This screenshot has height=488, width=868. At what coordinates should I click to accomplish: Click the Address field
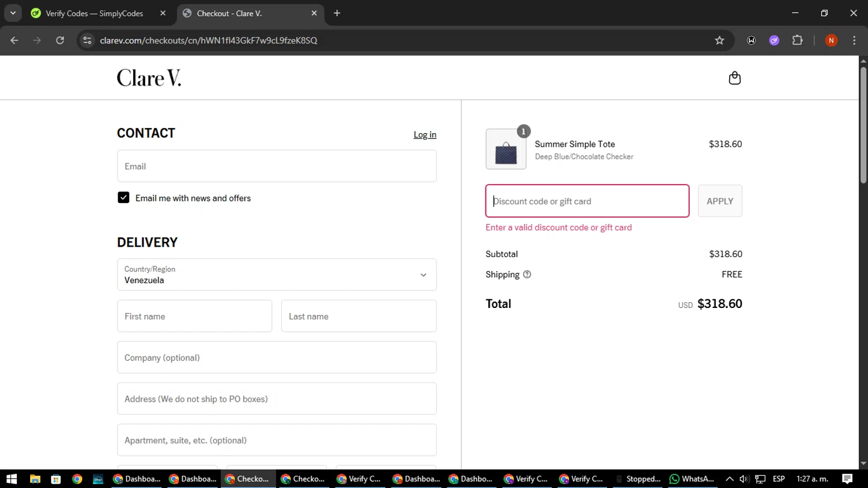(277, 398)
